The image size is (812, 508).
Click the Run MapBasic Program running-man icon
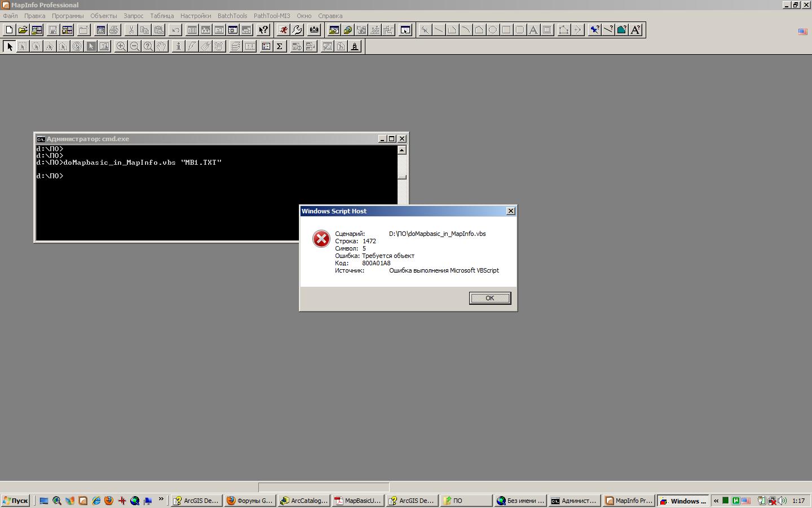[283, 30]
